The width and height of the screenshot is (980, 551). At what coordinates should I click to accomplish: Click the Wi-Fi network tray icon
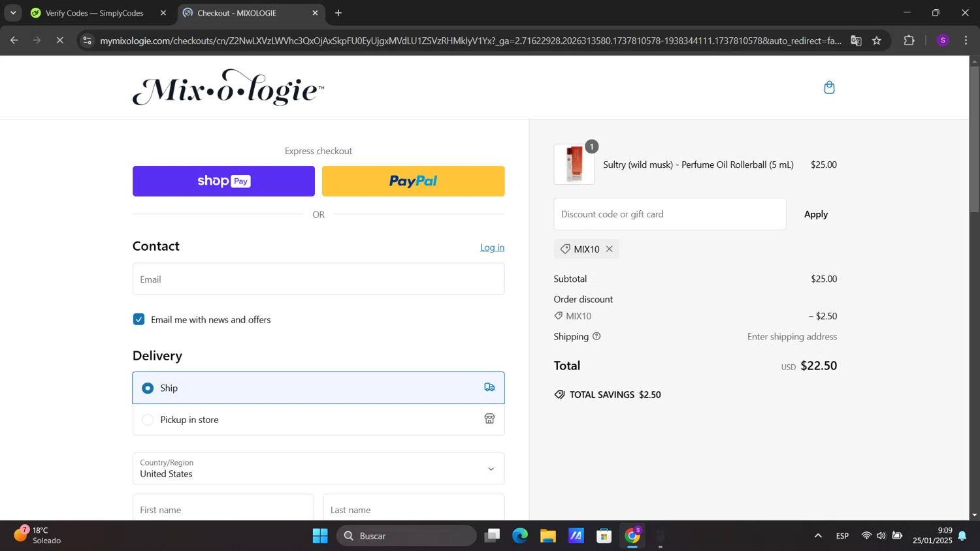866,536
